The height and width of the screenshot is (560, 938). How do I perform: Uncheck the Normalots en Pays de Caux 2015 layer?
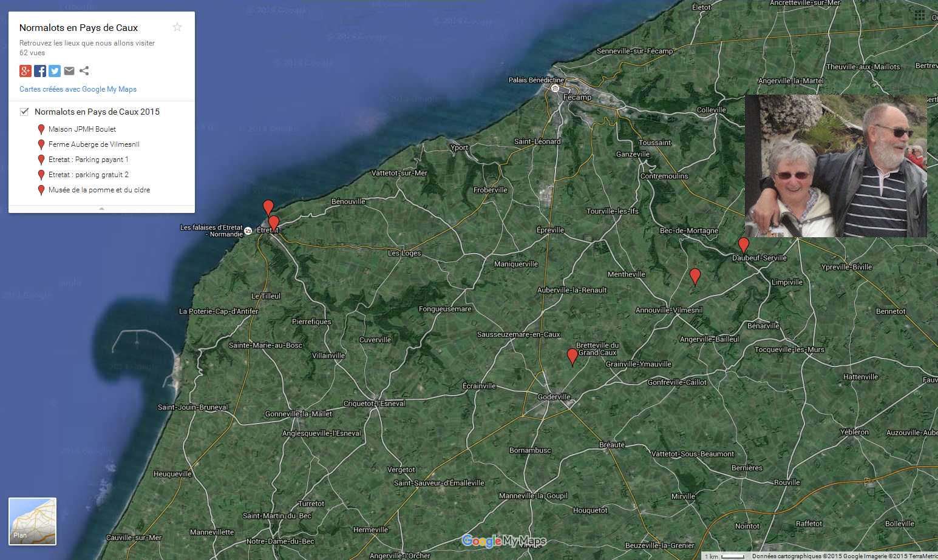[24, 112]
